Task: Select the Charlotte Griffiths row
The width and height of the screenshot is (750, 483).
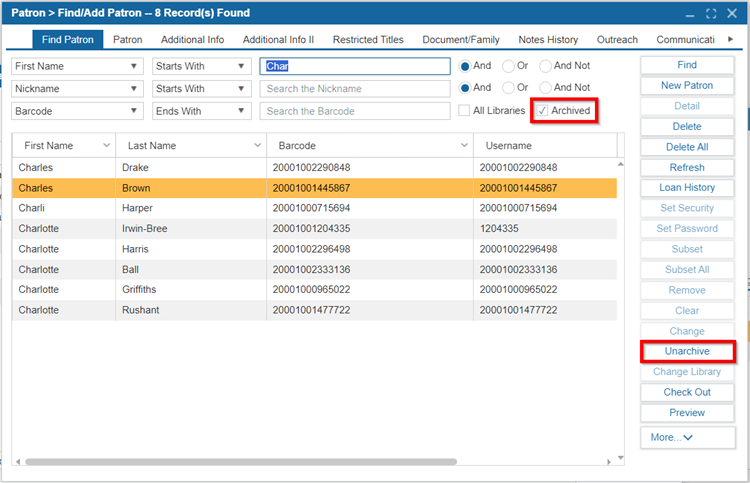Action: coord(314,290)
